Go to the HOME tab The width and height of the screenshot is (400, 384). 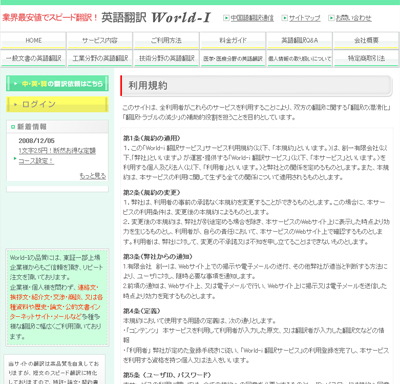[33, 41]
